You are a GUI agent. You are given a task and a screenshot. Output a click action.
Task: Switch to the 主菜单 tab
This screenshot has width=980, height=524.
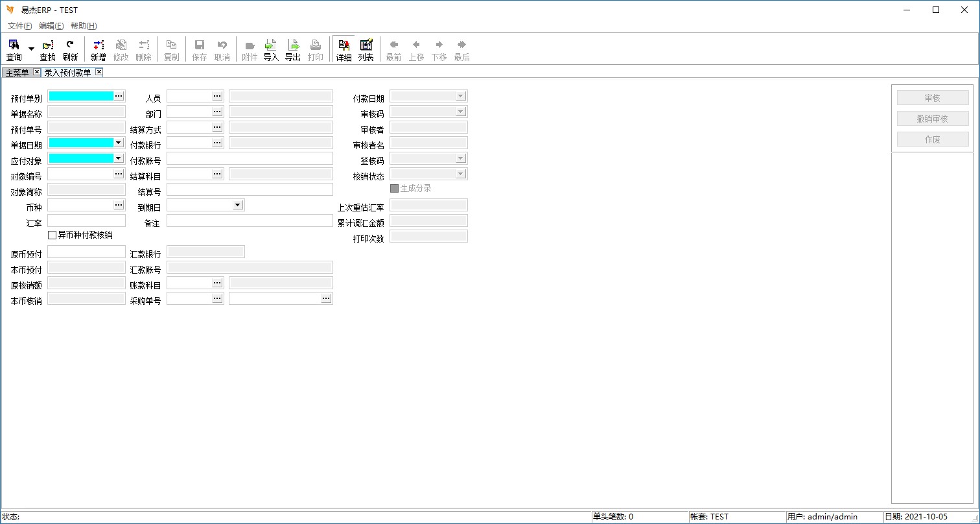17,73
